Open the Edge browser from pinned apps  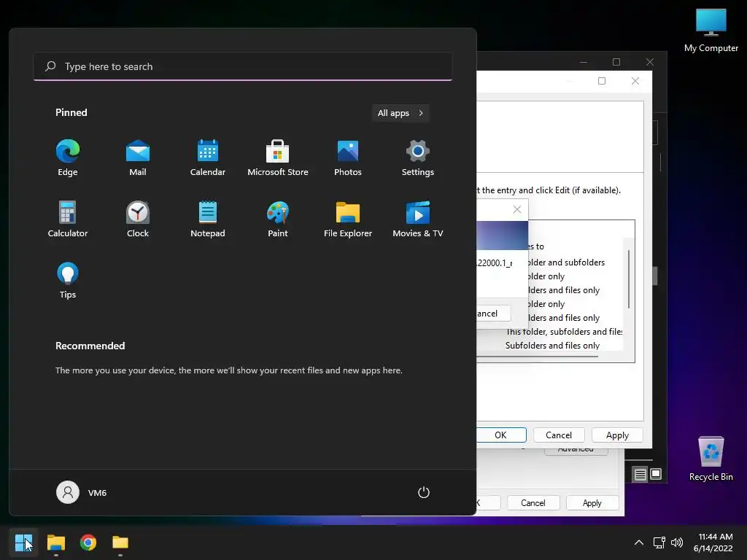(x=68, y=157)
